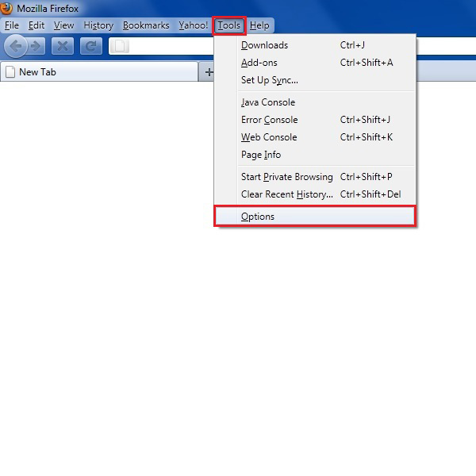Viewport: 476px width, 476px height.
Task: Open the Help menu
Action: (x=259, y=25)
